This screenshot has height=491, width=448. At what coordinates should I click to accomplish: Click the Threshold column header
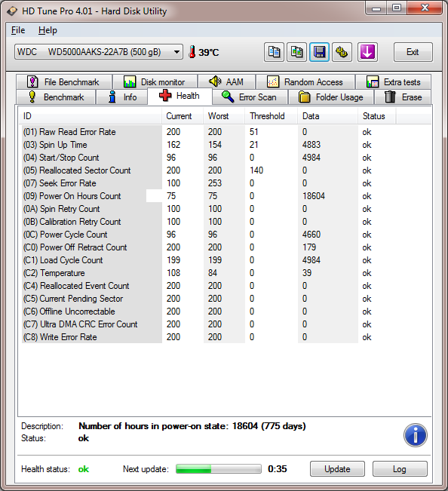(271, 116)
